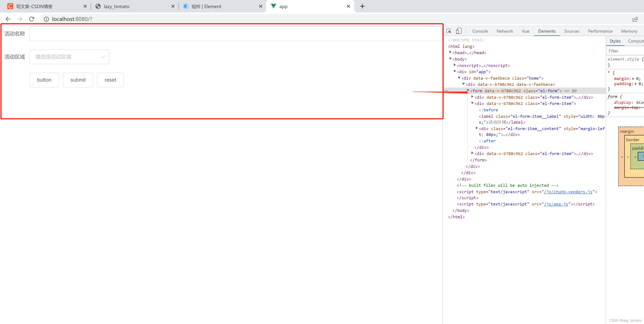Select the ::before pseudo-element row
Image resolution: width=644 pixels, height=324 pixels.
pos(488,110)
